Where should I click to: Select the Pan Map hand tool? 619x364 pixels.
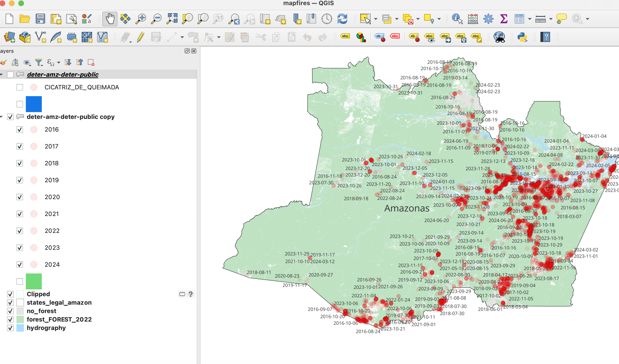110,19
